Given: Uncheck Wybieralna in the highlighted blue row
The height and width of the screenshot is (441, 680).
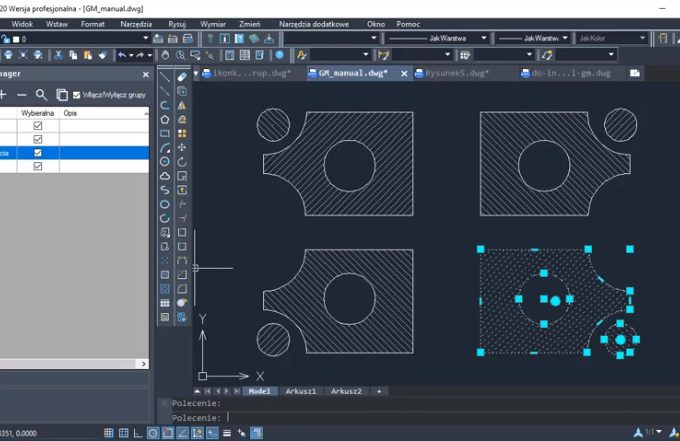Looking at the screenshot, I should click(38, 153).
